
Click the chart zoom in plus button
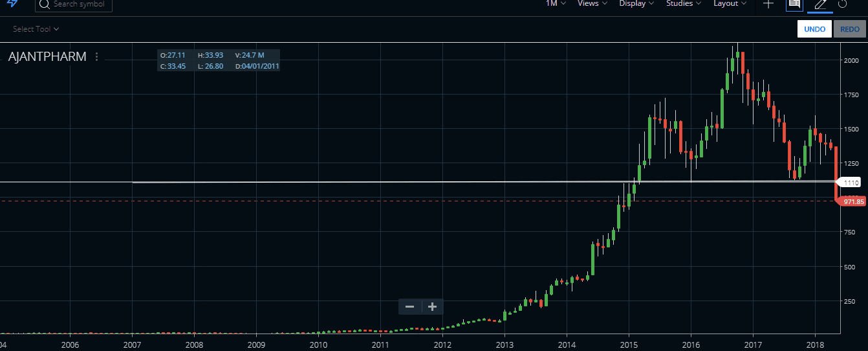coord(433,307)
